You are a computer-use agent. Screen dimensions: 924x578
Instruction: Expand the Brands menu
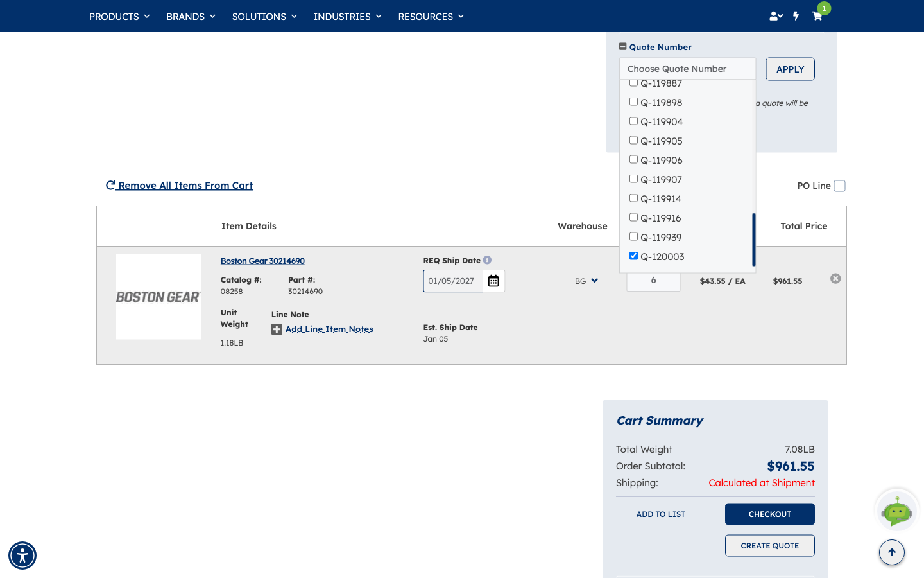(191, 16)
